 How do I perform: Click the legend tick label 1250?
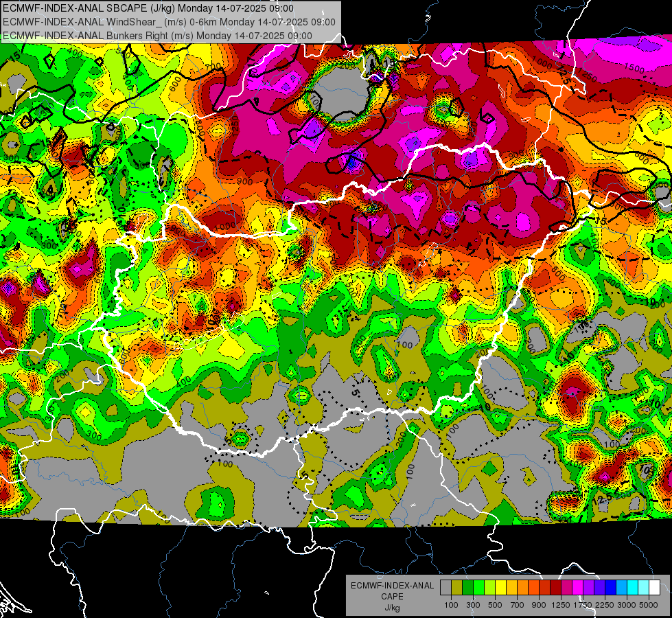[561, 605]
